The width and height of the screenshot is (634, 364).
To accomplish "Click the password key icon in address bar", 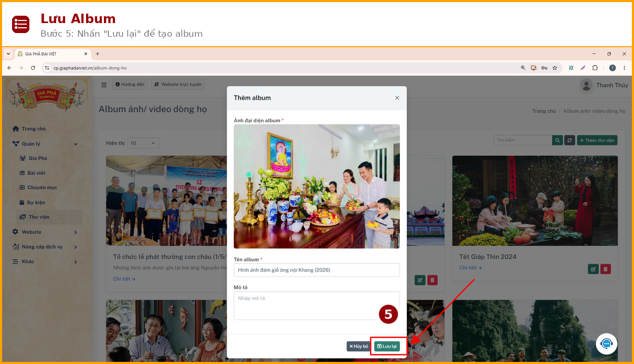I will [544, 68].
